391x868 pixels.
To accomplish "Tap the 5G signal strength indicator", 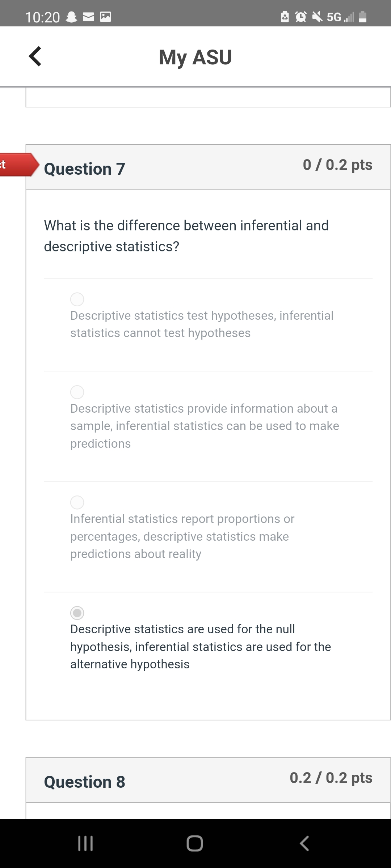I will tap(340, 17).
